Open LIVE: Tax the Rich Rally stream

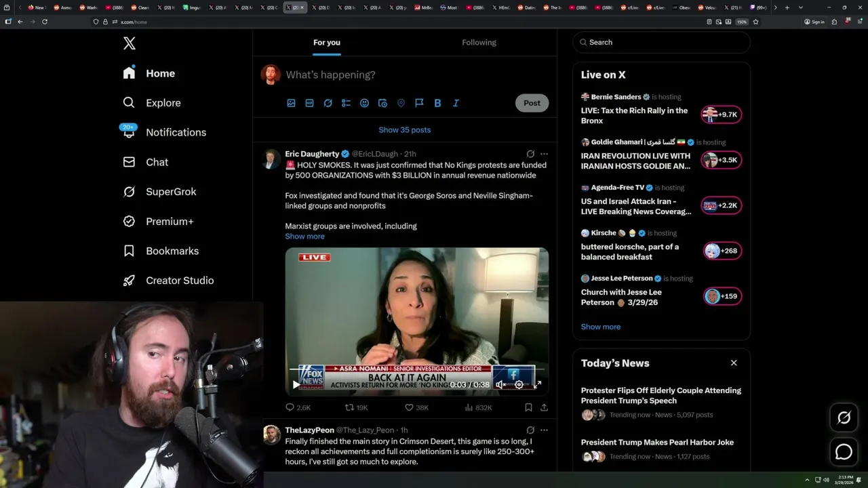[634, 115]
